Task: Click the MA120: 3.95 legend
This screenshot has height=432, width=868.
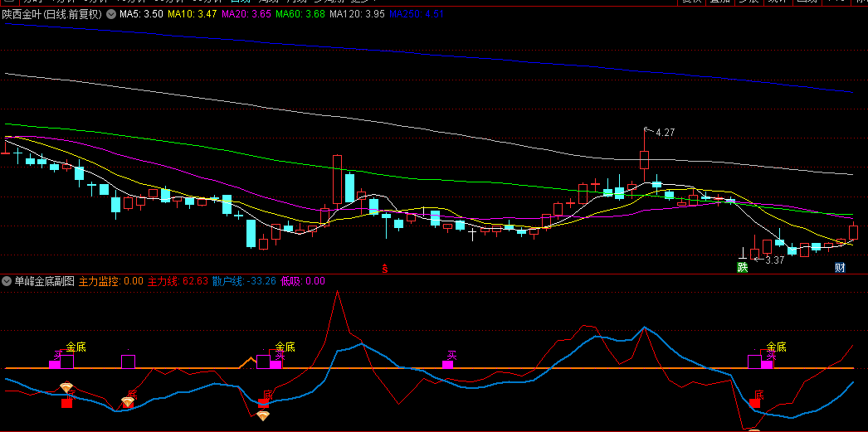Action: coord(357,14)
